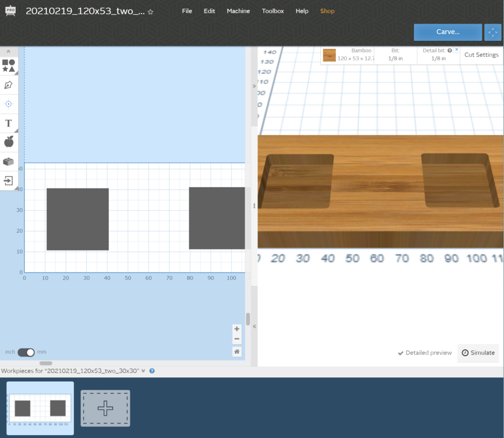
Task: Select the Text tool
Action: click(8, 123)
